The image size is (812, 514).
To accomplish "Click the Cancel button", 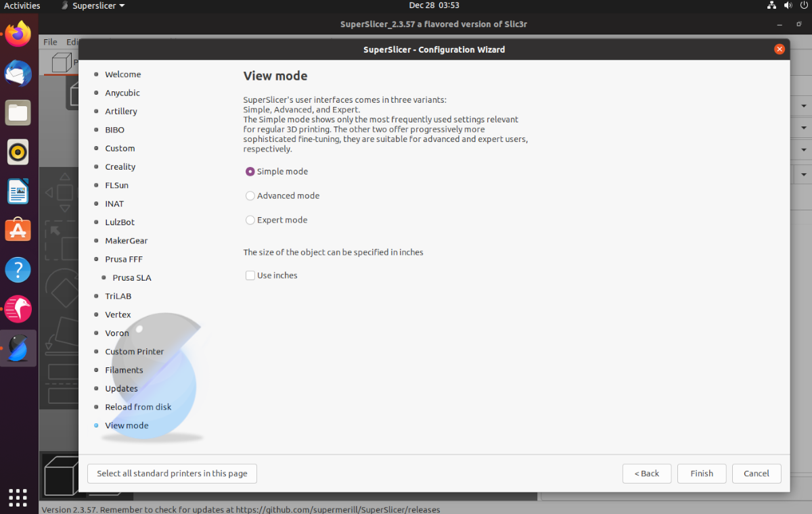I will (757, 473).
